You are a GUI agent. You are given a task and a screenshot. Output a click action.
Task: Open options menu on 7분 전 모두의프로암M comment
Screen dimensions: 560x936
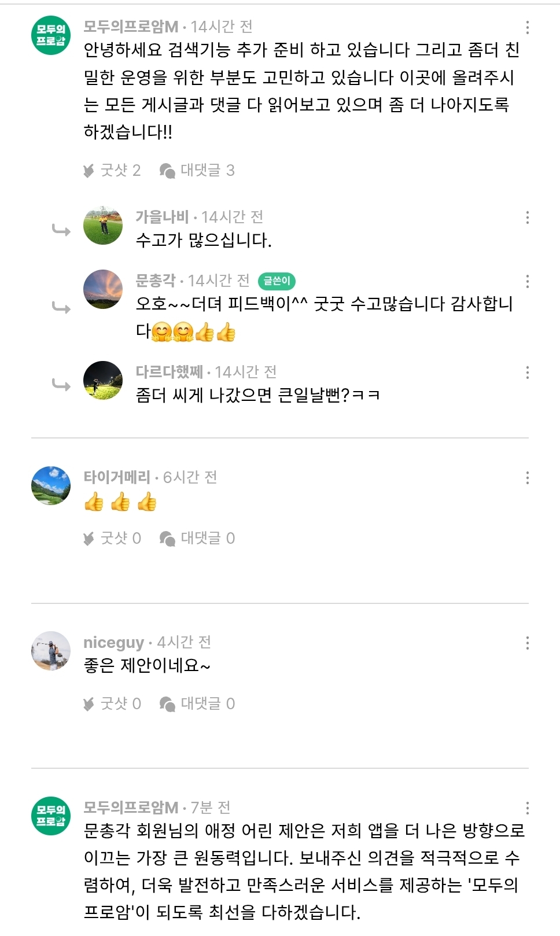527,808
